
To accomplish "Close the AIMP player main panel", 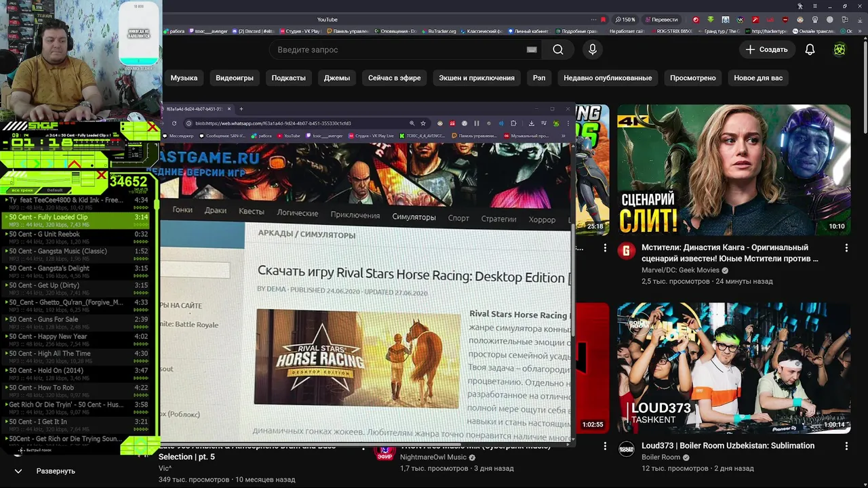I will click(x=152, y=127).
